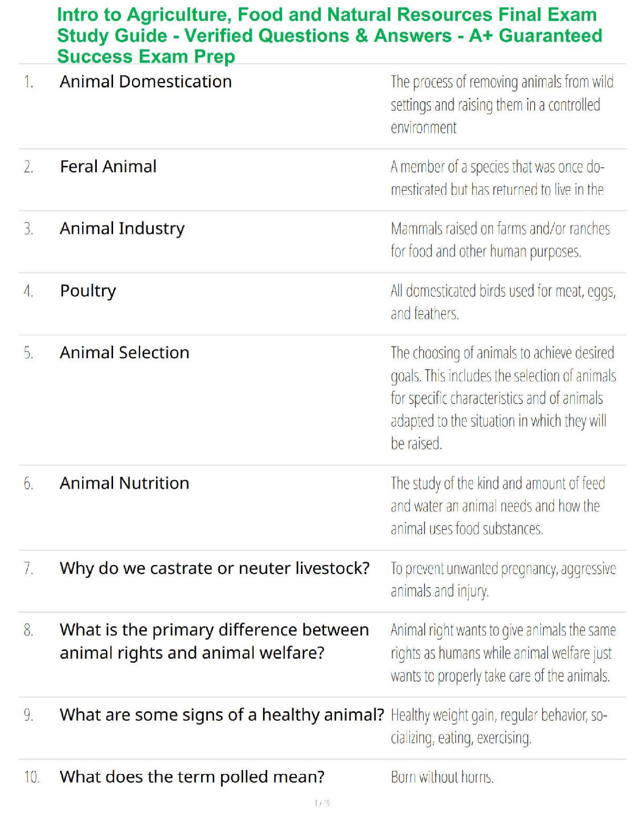Click the green study guide title
This screenshot has height=834, width=644.
[x=329, y=35]
